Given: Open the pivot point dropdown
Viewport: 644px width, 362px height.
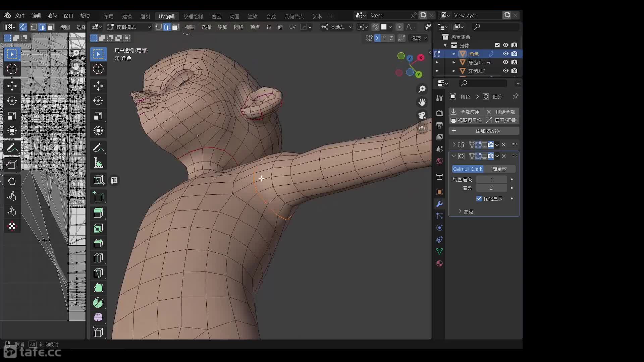Looking at the screenshot, I should click(x=363, y=27).
